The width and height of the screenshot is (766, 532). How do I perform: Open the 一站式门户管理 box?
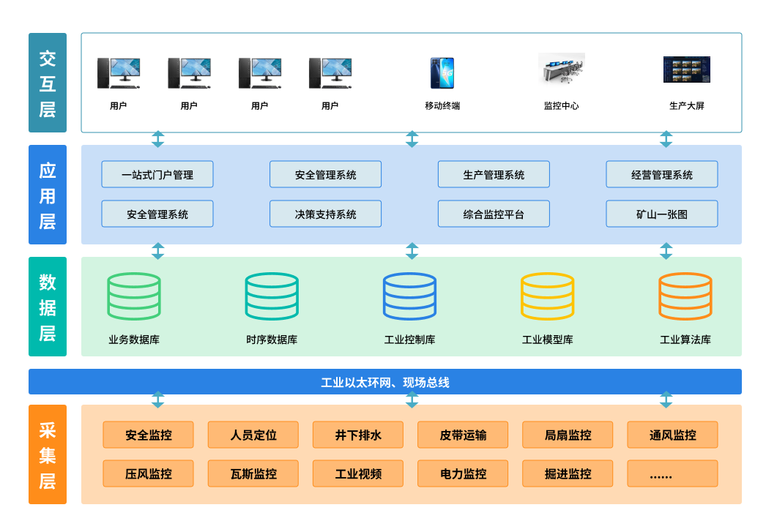point(157,175)
